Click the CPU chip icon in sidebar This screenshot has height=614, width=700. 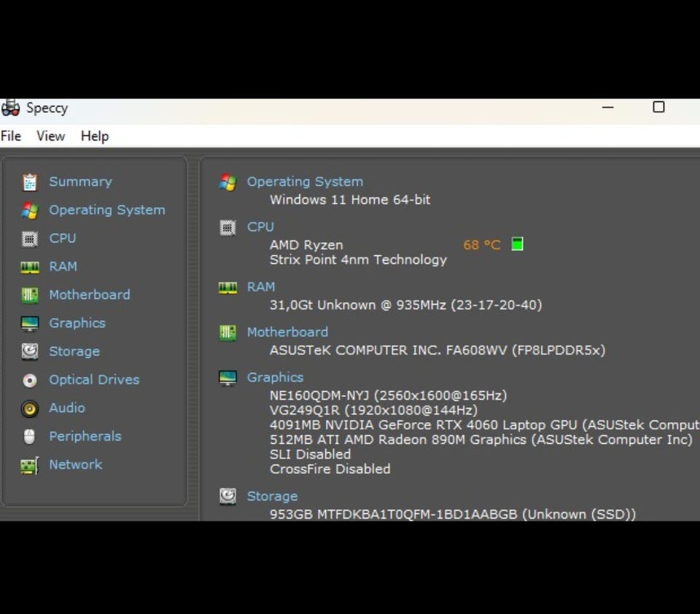[x=30, y=239]
